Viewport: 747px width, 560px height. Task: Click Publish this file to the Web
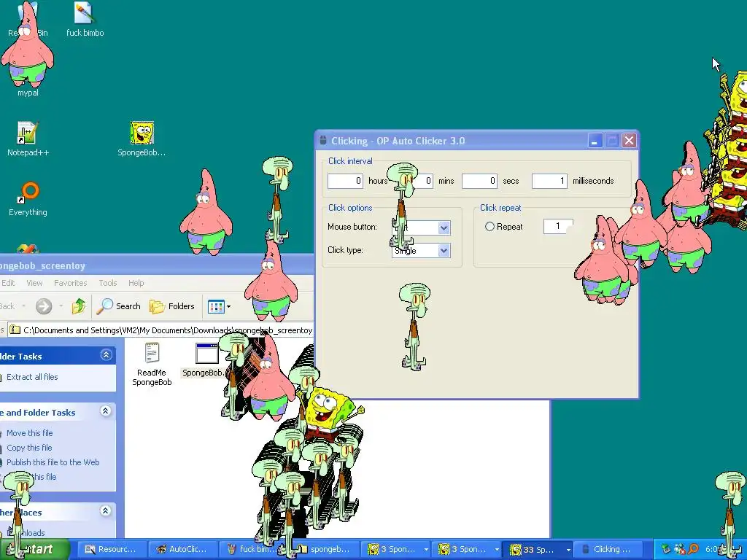coord(53,462)
